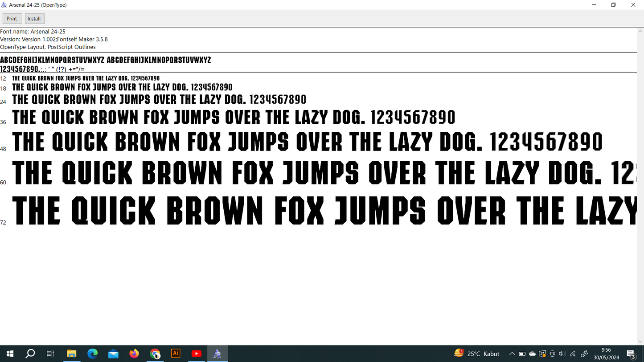Open File Explorer from the taskbar

tap(71, 354)
